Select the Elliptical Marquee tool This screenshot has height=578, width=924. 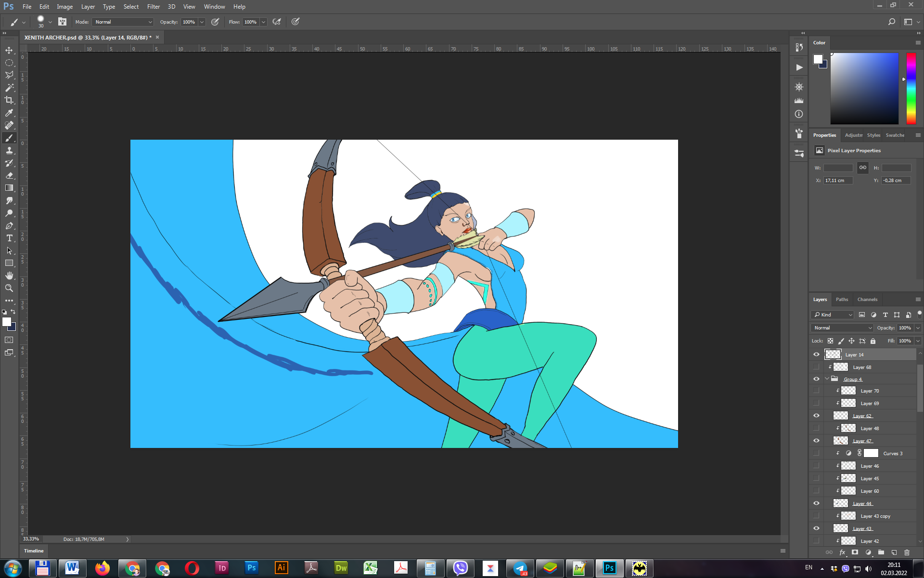click(9, 63)
